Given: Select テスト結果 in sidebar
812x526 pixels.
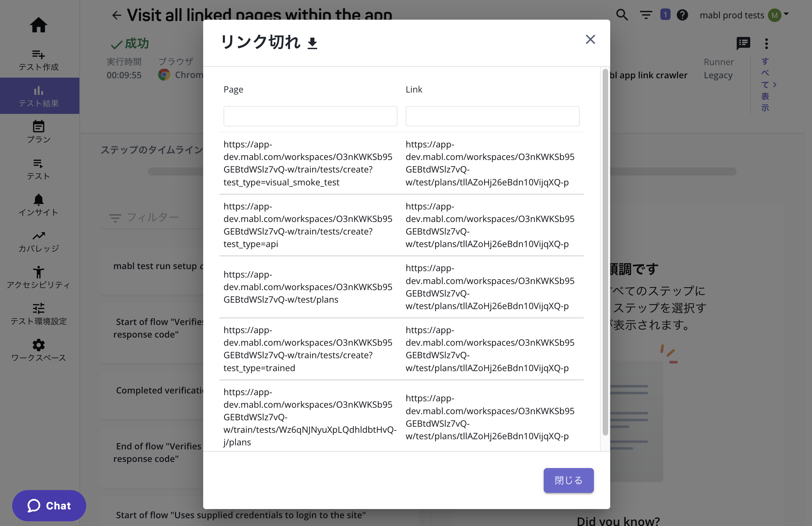Looking at the screenshot, I should [x=39, y=96].
